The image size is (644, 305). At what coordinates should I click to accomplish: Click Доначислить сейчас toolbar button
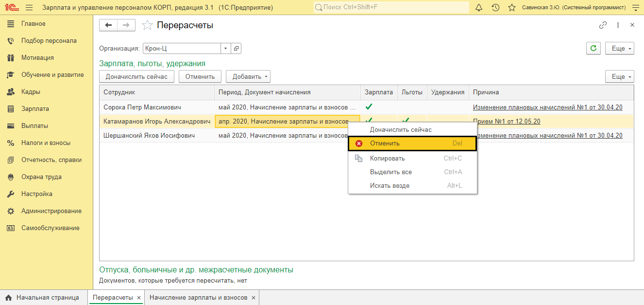[x=136, y=76]
